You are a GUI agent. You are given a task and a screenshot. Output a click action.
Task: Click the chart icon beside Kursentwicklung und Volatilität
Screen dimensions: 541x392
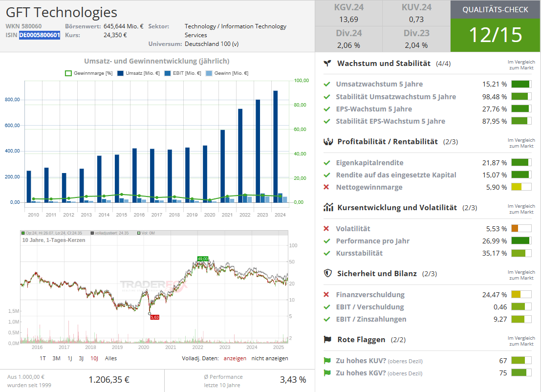pyautogui.click(x=328, y=207)
